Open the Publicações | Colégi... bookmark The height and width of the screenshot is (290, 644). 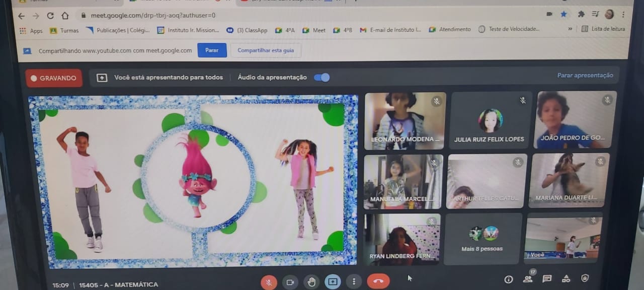(x=118, y=30)
